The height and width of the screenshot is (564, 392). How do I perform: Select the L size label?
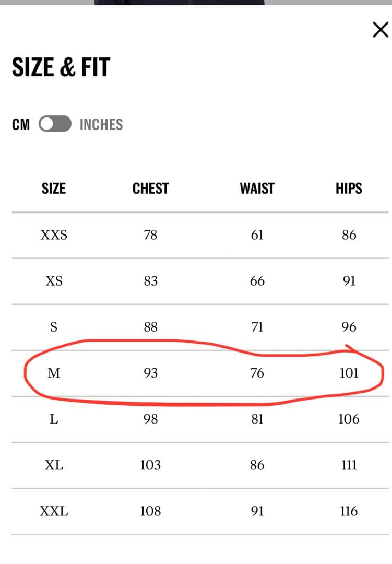[x=54, y=419]
